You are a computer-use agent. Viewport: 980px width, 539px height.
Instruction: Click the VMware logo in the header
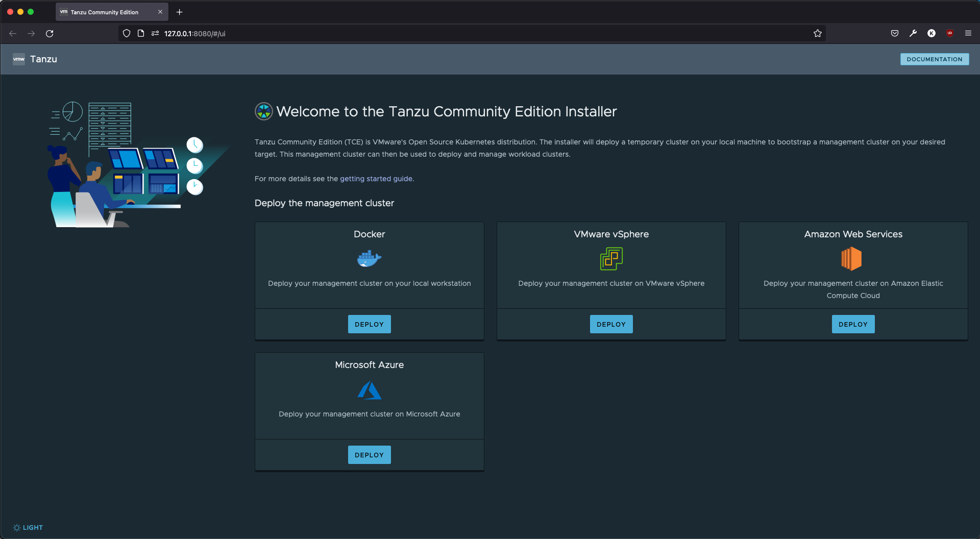click(19, 59)
